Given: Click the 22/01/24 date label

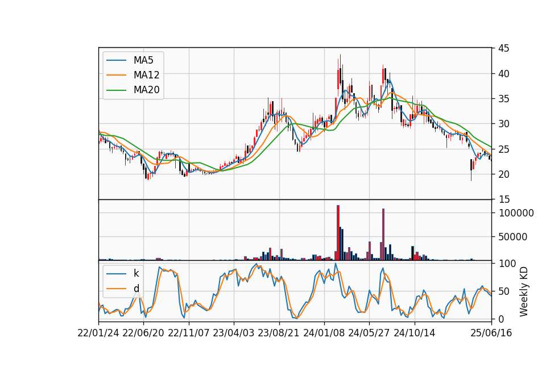Looking at the screenshot, I should click(x=98, y=333).
